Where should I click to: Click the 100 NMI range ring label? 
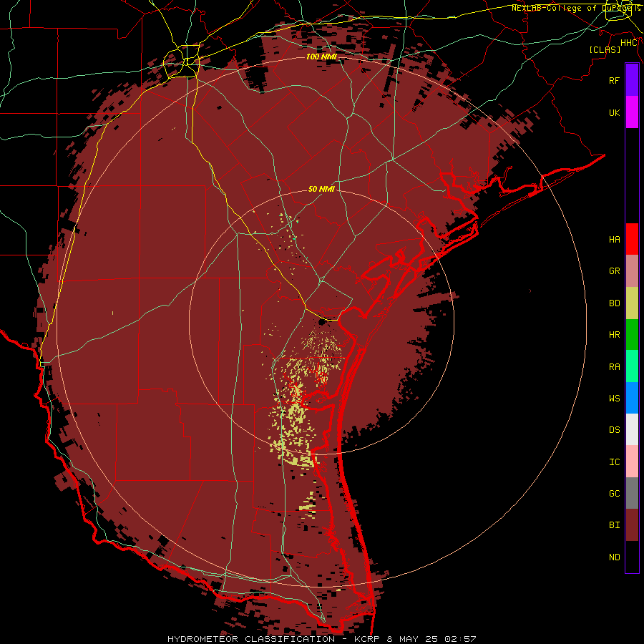(321, 57)
